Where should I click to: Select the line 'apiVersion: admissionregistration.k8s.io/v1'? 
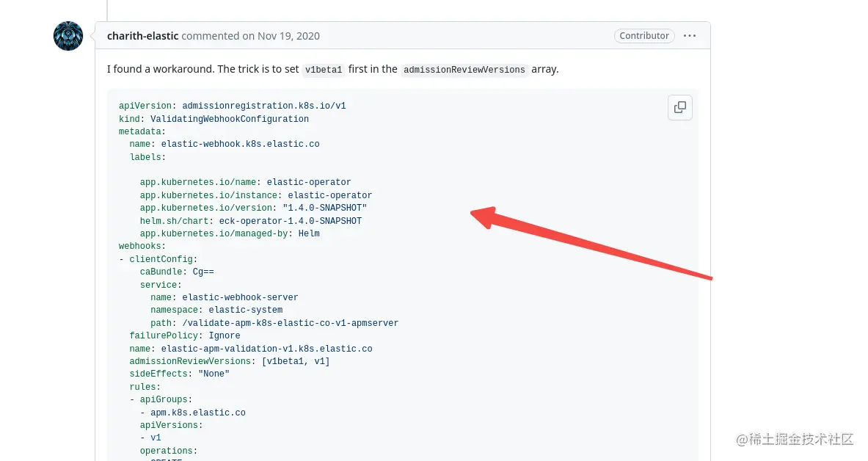[x=233, y=106]
